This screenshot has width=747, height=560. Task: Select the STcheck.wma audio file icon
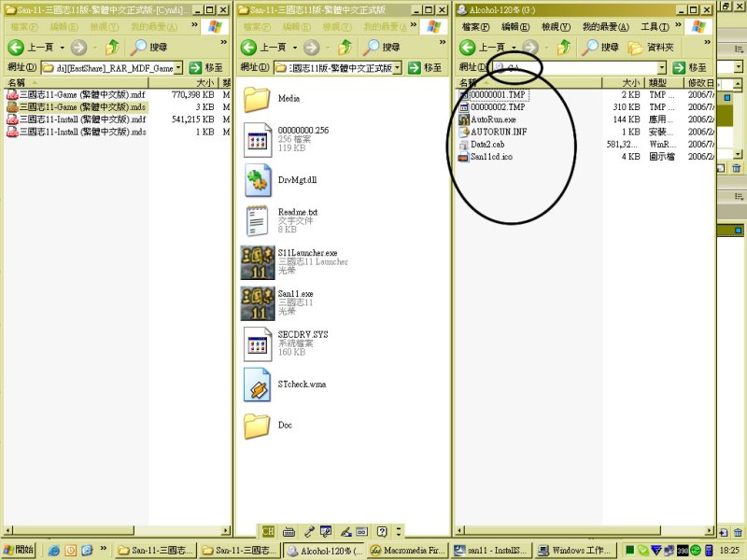[258, 385]
